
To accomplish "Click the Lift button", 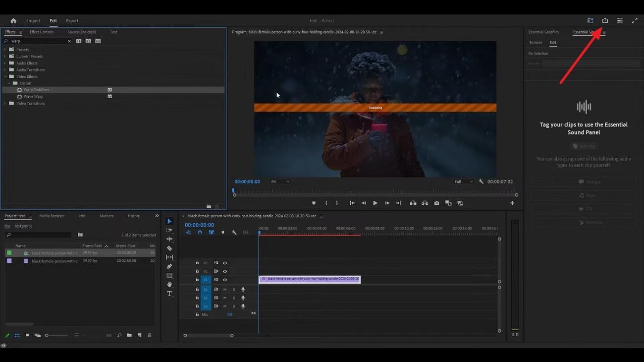I will pos(413,203).
